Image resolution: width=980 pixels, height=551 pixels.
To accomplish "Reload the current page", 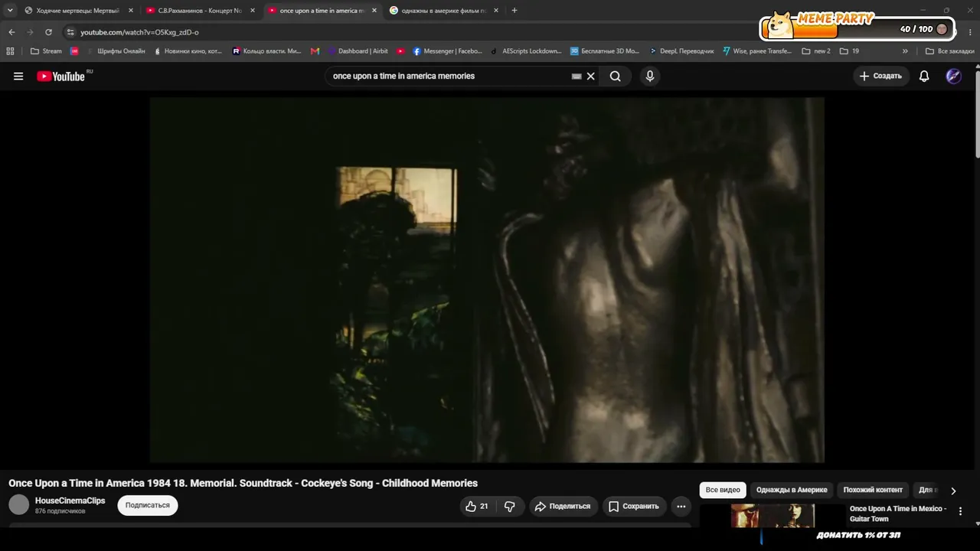I will (x=48, y=32).
